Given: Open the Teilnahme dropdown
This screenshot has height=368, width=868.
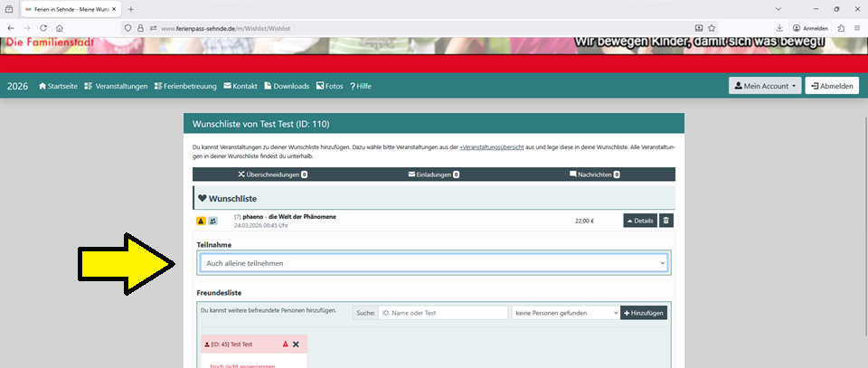Looking at the screenshot, I should click(434, 262).
